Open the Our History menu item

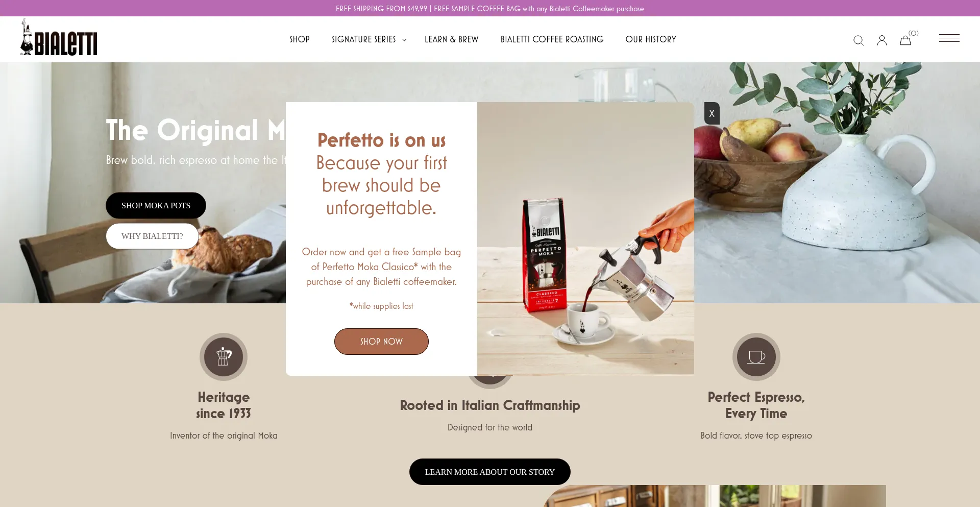tap(651, 39)
